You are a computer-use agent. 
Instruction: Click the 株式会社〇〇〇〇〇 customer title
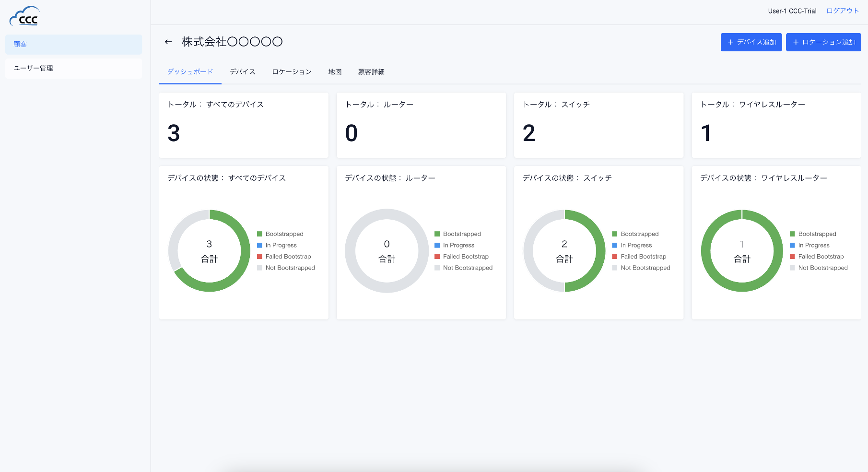[x=232, y=42]
